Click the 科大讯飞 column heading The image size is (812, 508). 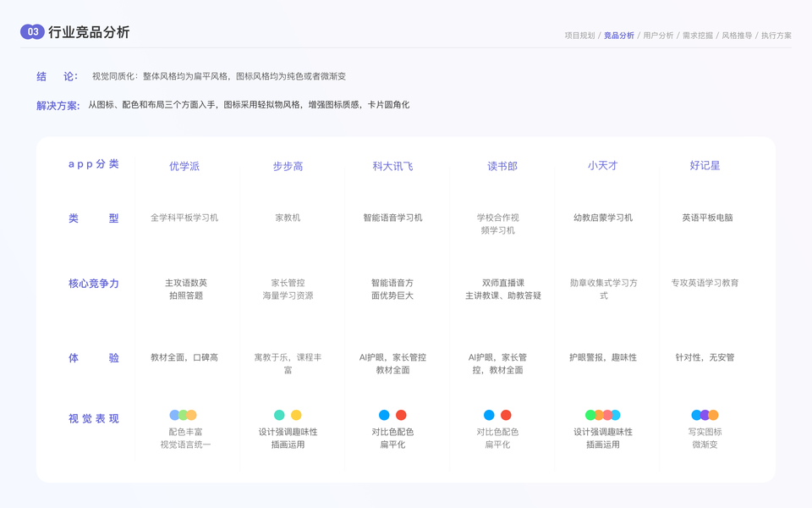tap(392, 166)
